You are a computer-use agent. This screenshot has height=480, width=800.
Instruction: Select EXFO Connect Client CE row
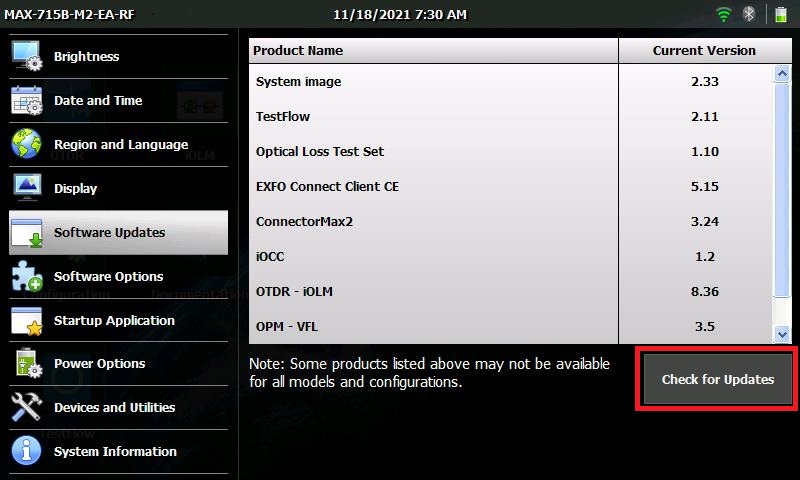pyautogui.click(x=511, y=187)
